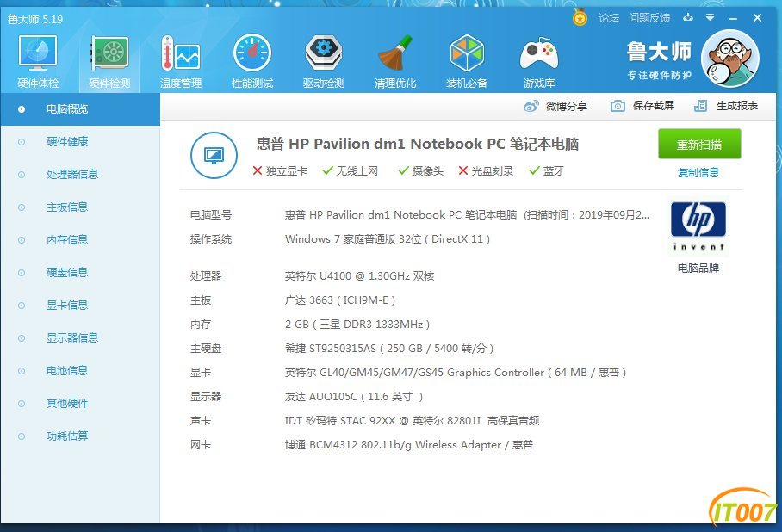The width and height of the screenshot is (782, 532).
Task: Click 重新扫描 rescan button
Action: [699, 144]
